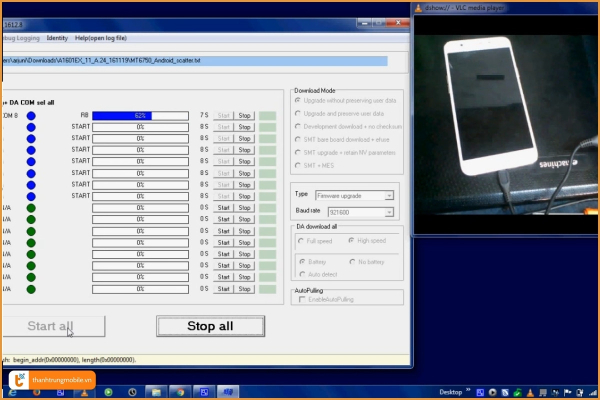Click the blue status dot for COM 8
Viewport: 600px width, 400px height.
point(31,116)
